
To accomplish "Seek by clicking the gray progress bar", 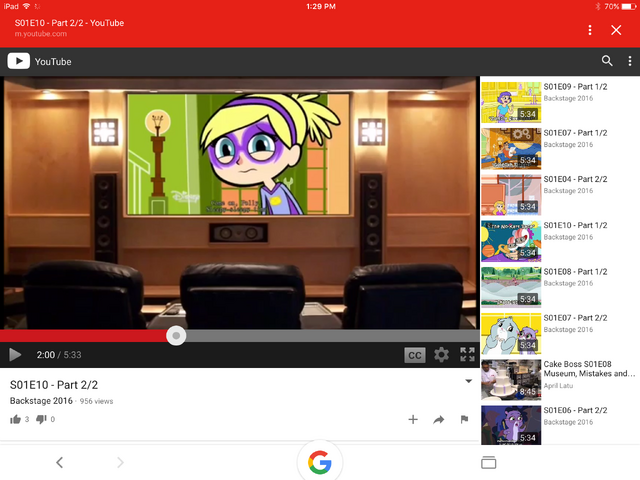I will click(333, 336).
